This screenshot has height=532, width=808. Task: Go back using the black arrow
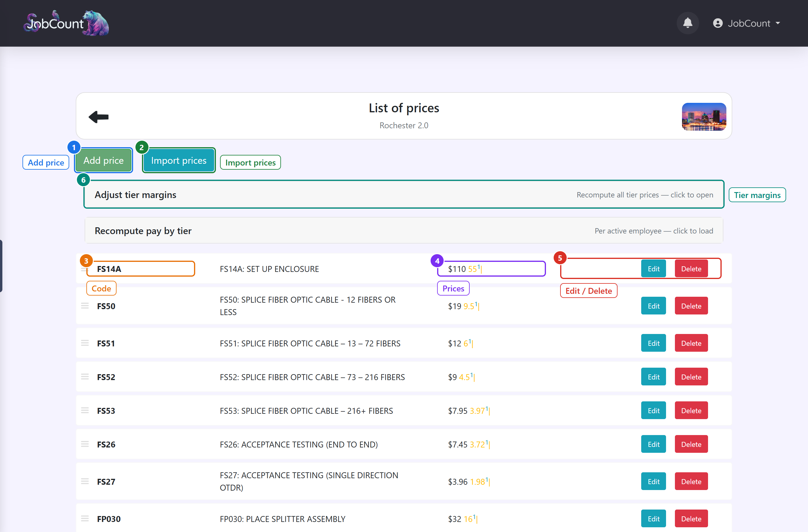coord(98,117)
